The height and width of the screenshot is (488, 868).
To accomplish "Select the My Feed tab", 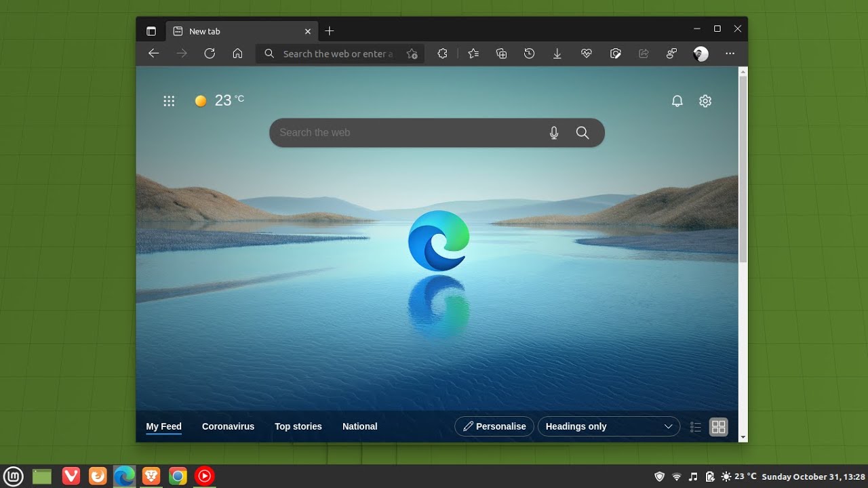I will pyautogui.click(x=164, y=426).
